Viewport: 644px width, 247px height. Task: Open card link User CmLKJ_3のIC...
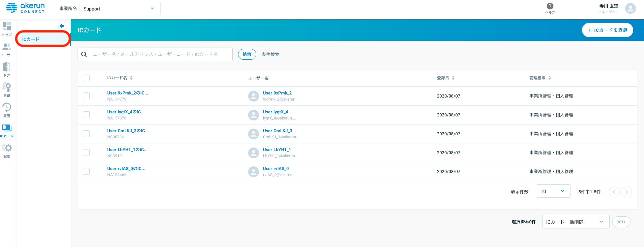coord(128,131)
